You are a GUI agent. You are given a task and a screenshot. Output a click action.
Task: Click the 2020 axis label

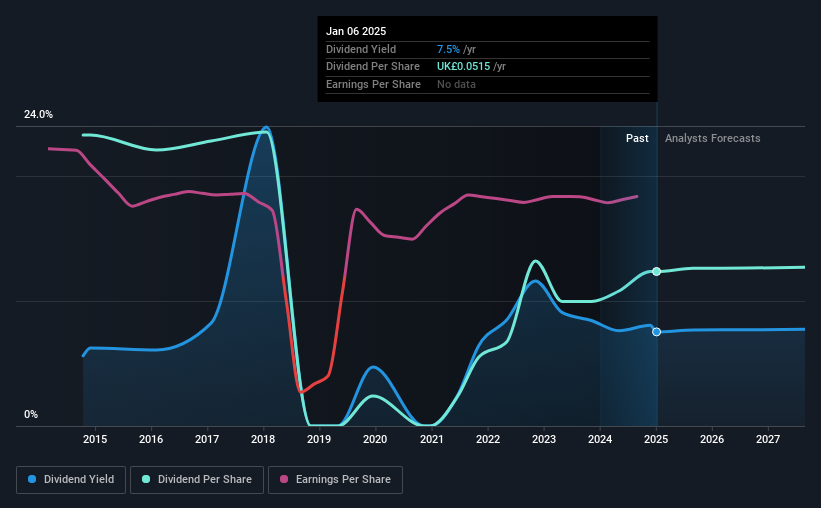375,439
